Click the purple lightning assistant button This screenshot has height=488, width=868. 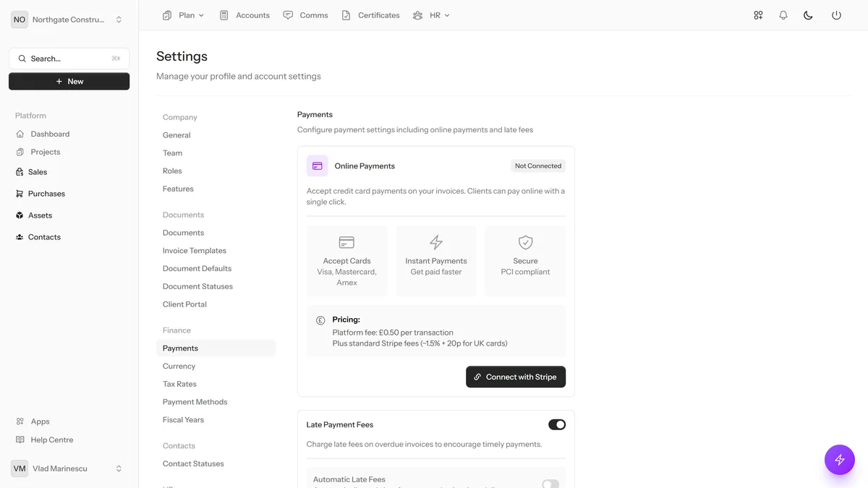(x=840, y=459)
